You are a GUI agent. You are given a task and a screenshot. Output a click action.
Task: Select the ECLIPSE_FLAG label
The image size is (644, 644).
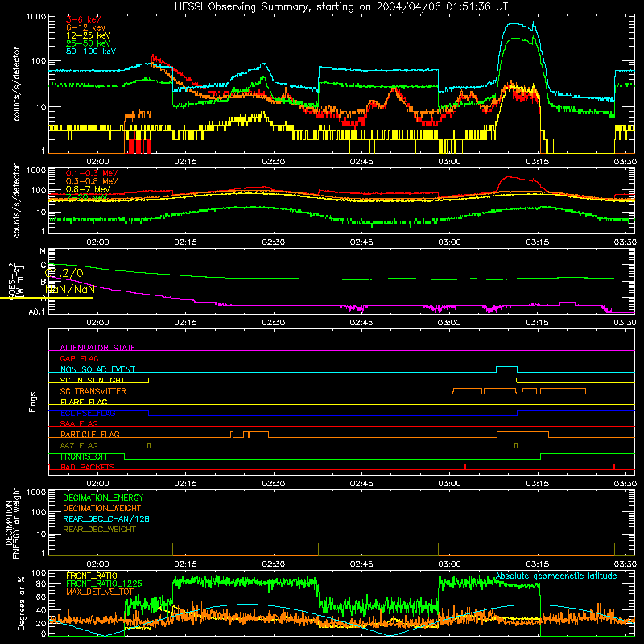(88, 413)
